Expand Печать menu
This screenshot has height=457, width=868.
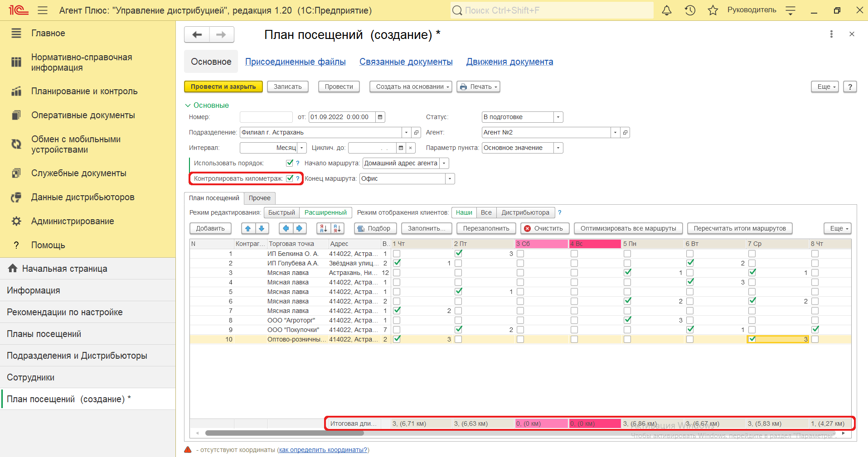(478, 87)
